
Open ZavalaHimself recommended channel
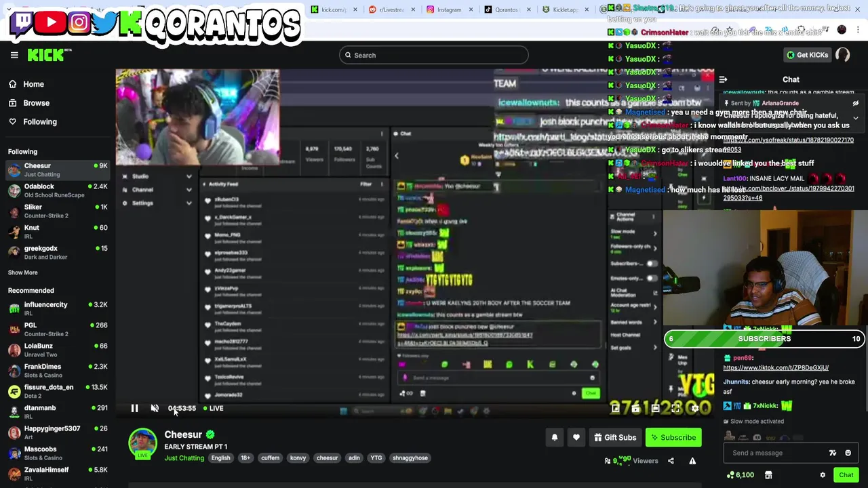[x=58, y=473]
